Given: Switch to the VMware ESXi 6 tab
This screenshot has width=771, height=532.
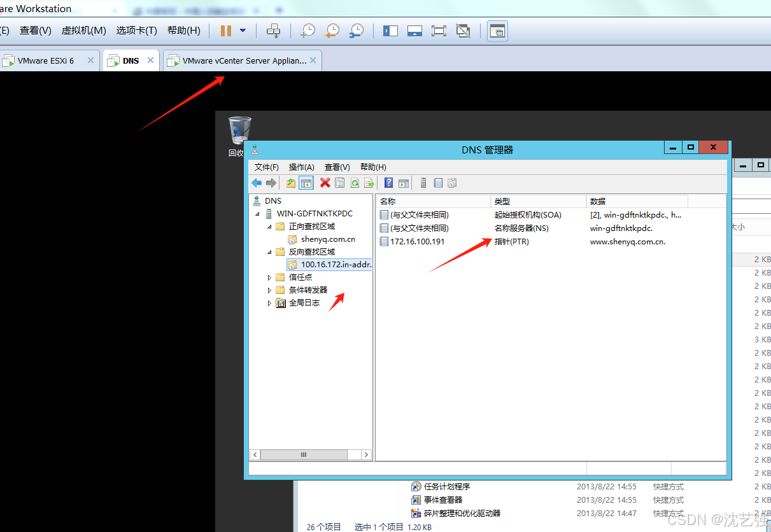Looking at the screenshot, I should point(46,60).
